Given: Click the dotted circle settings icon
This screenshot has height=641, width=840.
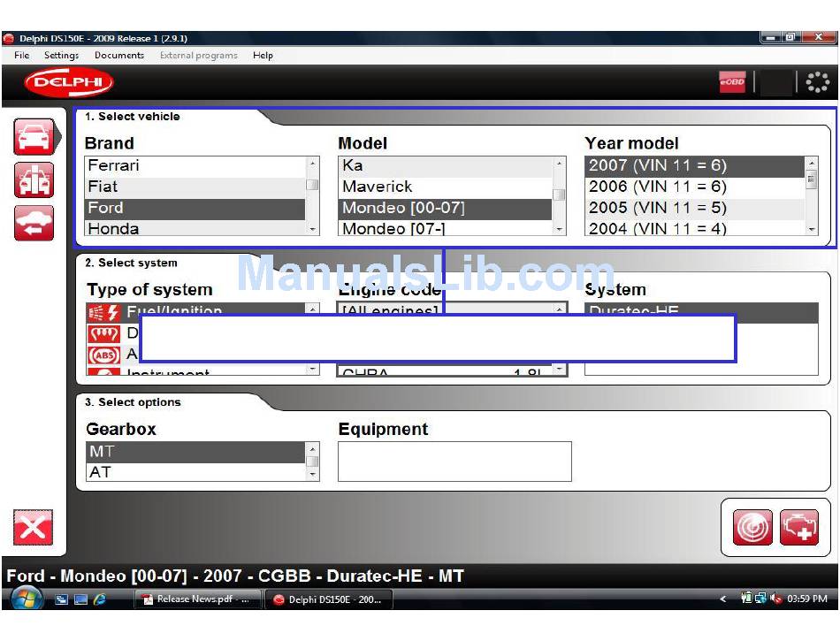Looking at the screenshot, I should (818, 82).
